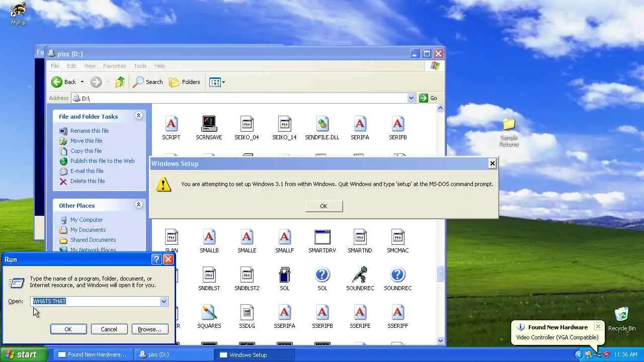Select the SOUNDREC help file icon
Viewport: 644px width, 362px height.
[397, 275]
